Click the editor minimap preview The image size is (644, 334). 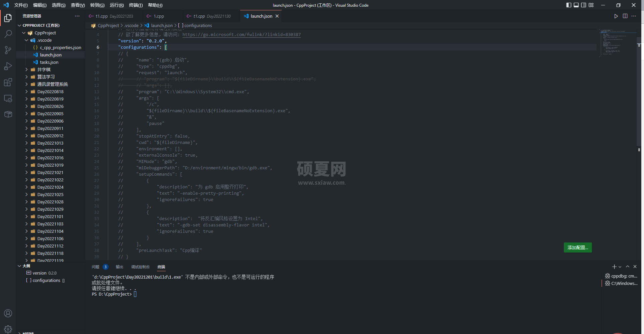point(618,43)
